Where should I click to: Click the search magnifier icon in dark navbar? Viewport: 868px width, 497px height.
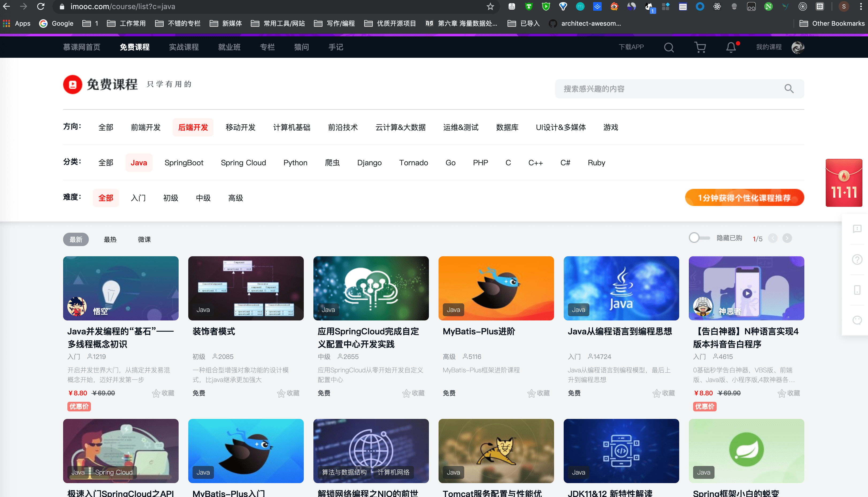coord(669,47)
